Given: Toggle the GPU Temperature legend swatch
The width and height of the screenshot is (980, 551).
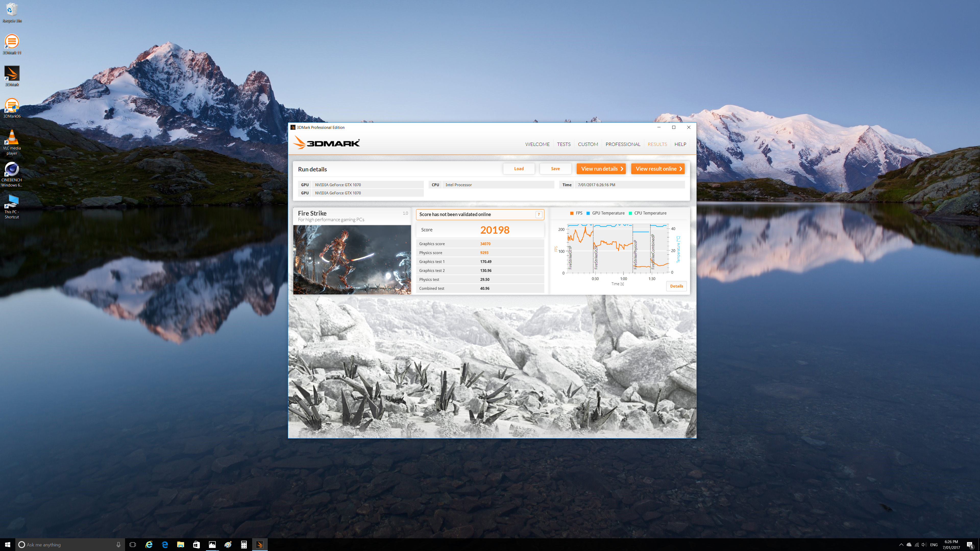Looking at the screenshot, I should pos(588,213).
